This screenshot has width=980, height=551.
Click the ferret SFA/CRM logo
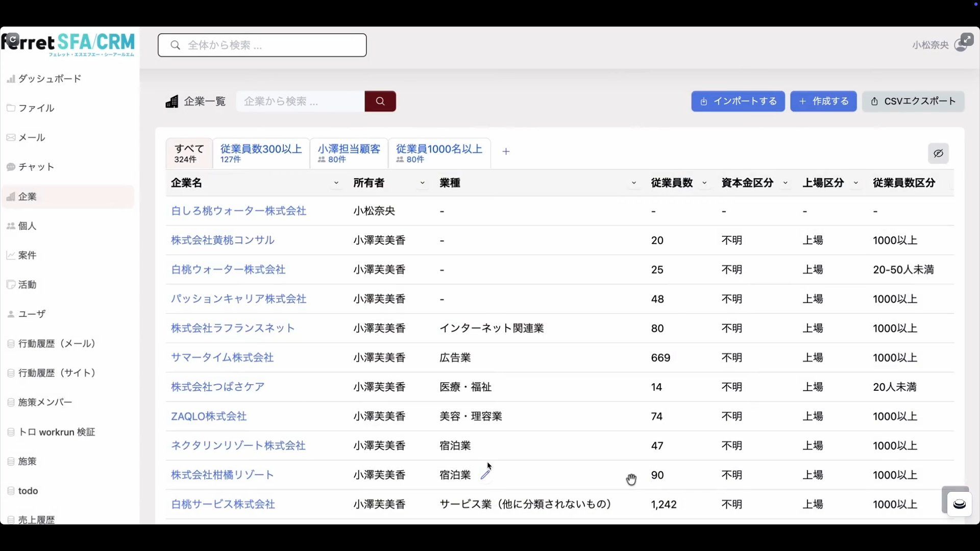point(68,44)
